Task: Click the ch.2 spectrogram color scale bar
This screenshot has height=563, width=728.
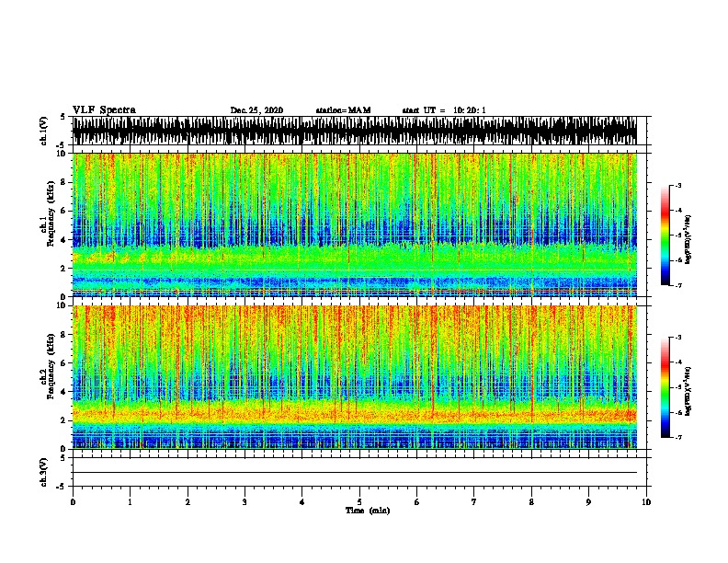Action: pos(665,387)
